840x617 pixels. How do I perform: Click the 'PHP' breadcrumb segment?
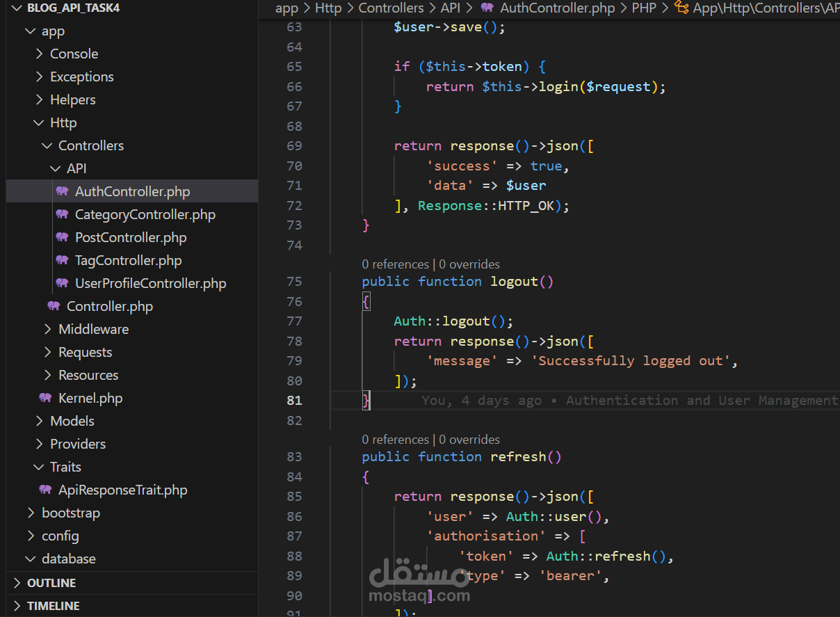click(644, 8)
